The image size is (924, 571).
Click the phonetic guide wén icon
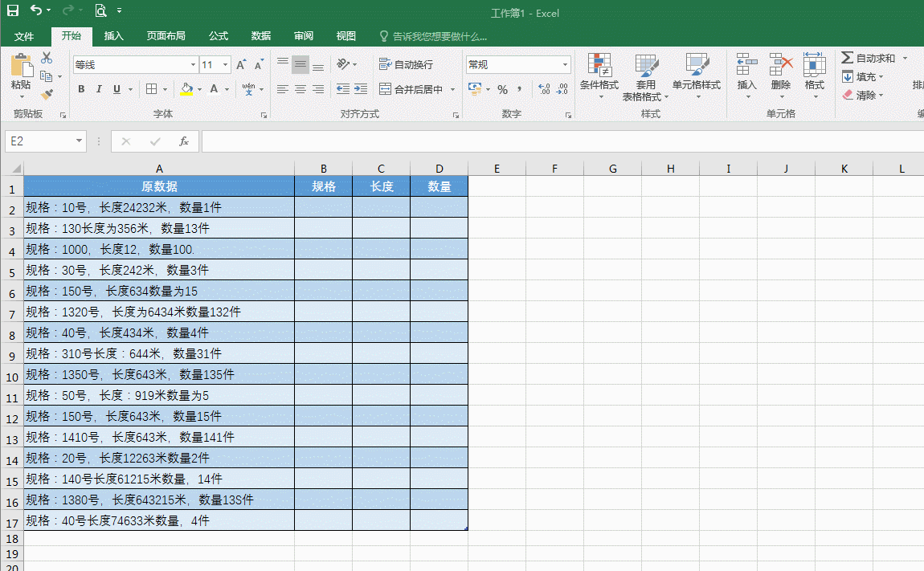[249, 89]
